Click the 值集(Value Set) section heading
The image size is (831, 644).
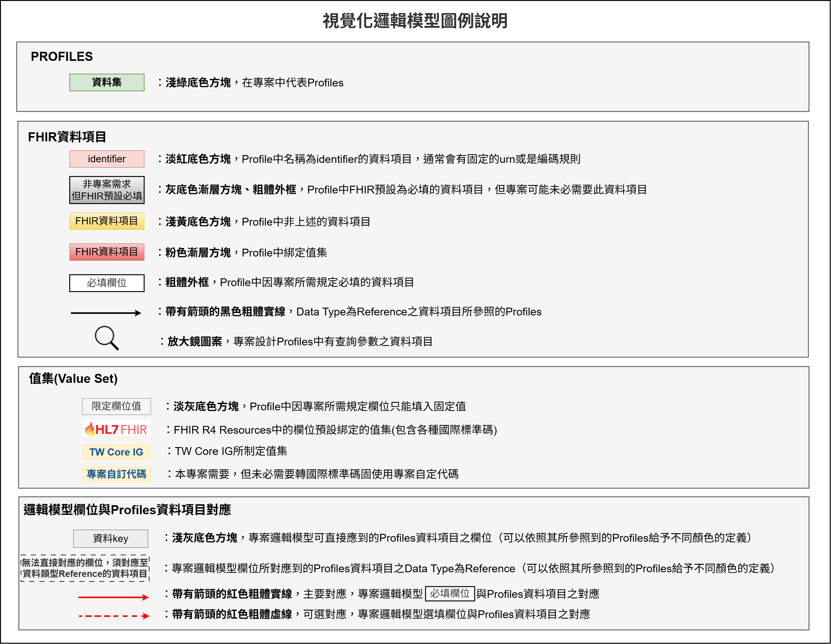[x=73, y=378]
